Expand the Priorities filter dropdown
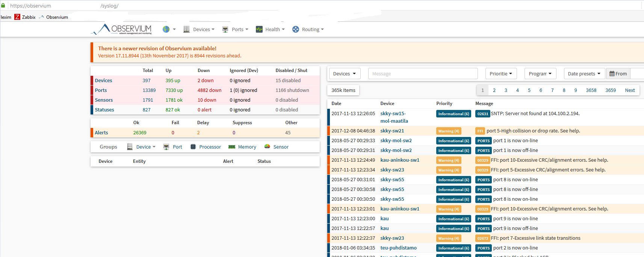The width and height of the screenshot is (644, 257). pyautogui.click(x=501, y=74)
